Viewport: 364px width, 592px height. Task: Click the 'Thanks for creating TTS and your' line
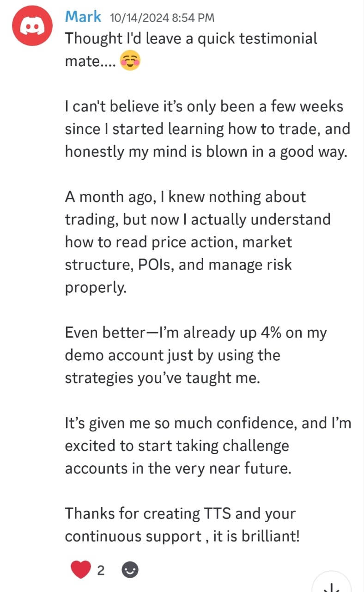click(180, 514)
